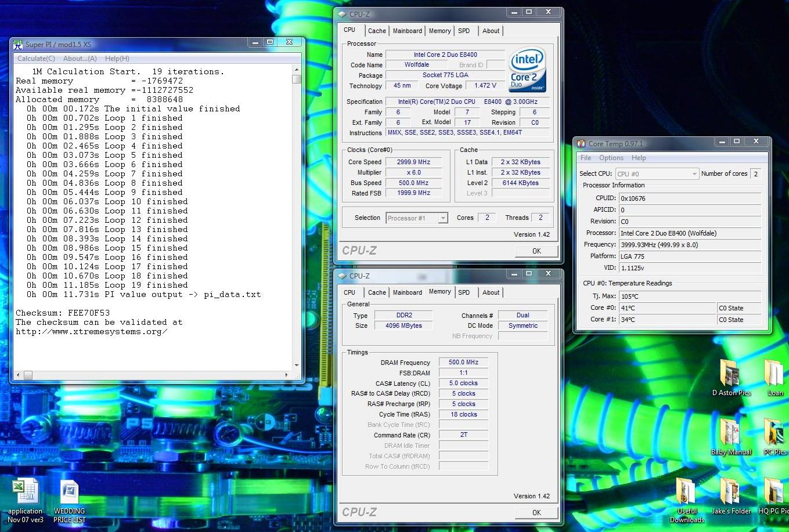Click the memory Size 4096 MBytes value

[x=403, y=325]
